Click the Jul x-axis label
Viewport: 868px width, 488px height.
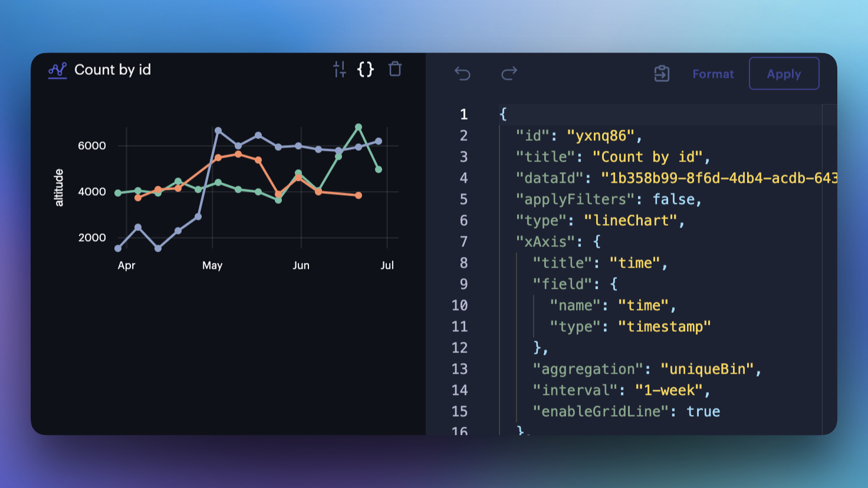387,266
